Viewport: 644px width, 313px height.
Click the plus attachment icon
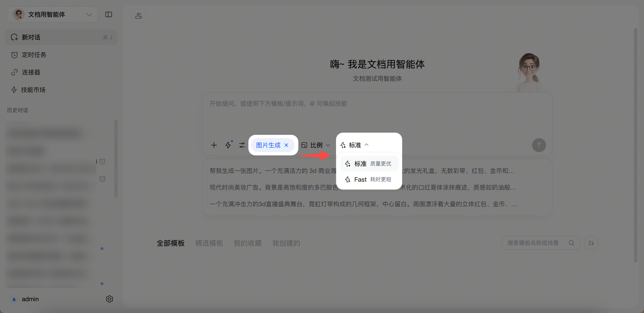214,145
